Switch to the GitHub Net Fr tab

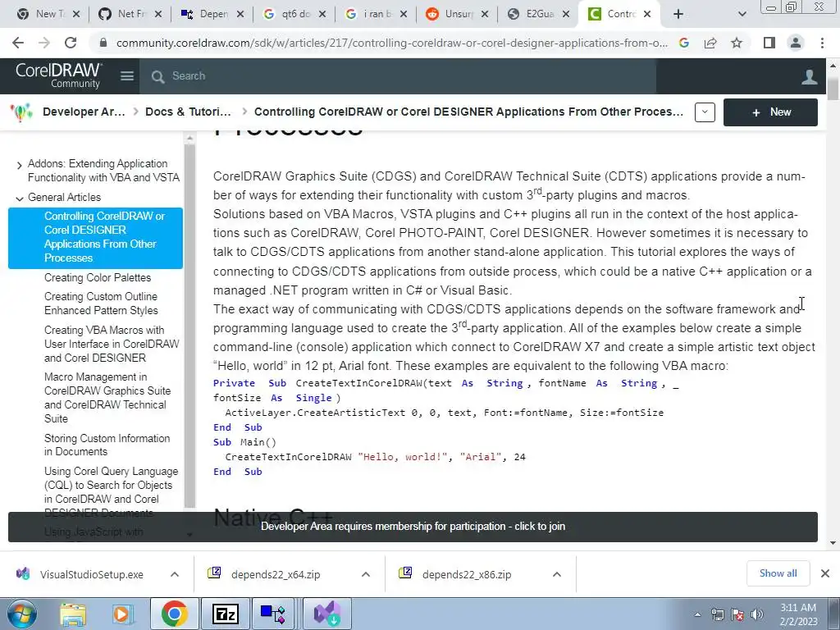[131, 14]
